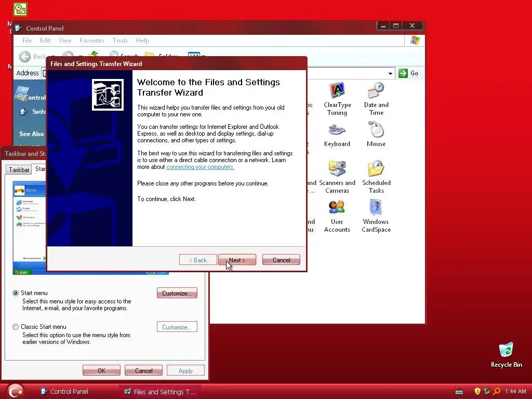The image size is (532, 399).
Task: Open the Favorites menu in Control Panel
Action: tap(92, 41)
